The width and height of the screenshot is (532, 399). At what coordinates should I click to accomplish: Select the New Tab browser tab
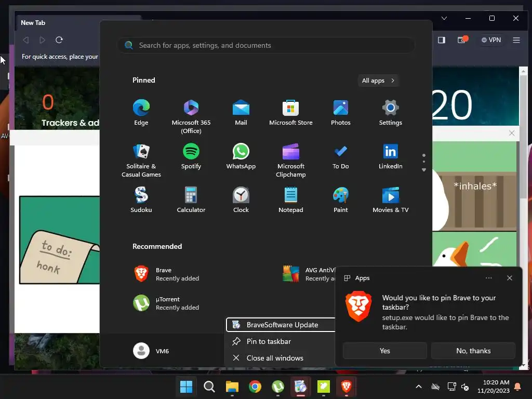tap(79, 23)
